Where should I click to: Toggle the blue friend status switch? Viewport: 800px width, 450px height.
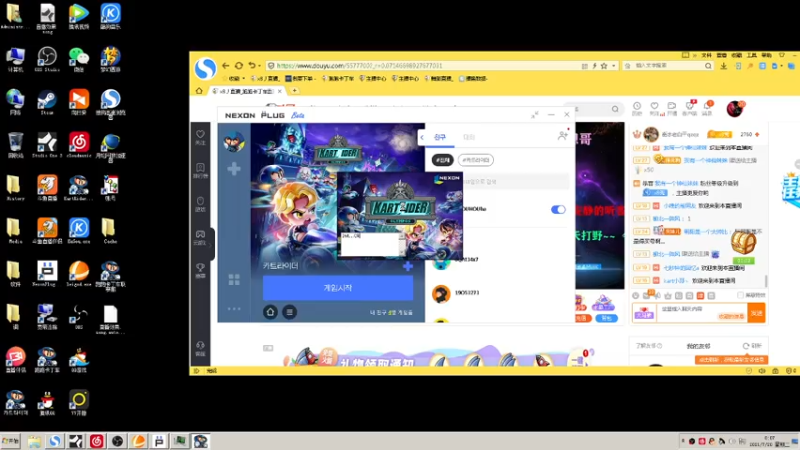558,209
